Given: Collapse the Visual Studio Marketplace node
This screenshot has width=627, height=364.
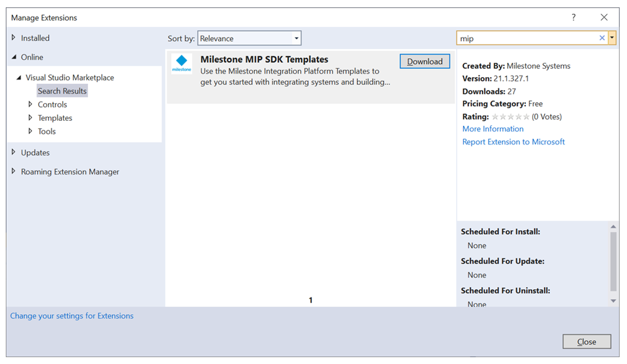Looking at the screenshot, I should (19, 77).
